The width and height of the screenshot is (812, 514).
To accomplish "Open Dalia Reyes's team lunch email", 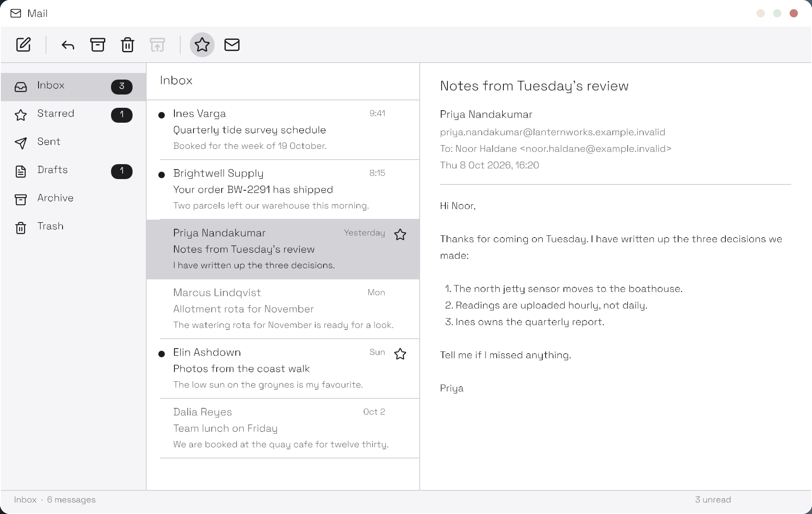I will tap(283, 428).
